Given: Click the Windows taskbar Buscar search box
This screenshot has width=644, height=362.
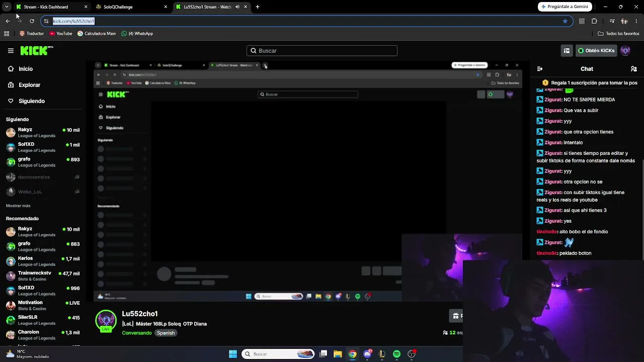Looking at the screenshot, I should click(278, 354).
